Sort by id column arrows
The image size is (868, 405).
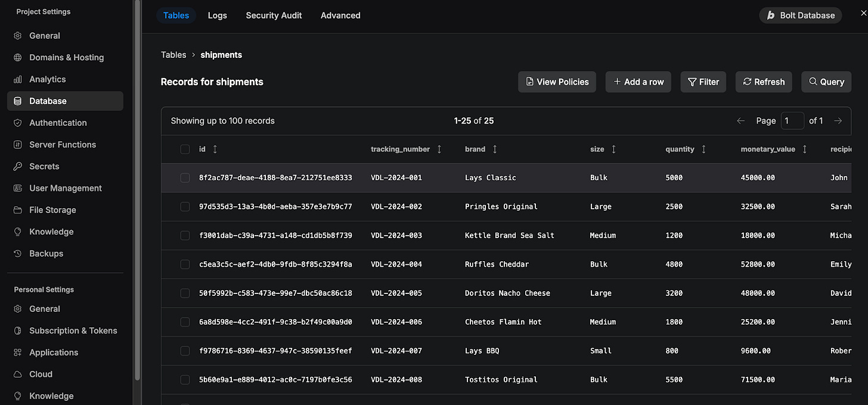tap(215, 149)
